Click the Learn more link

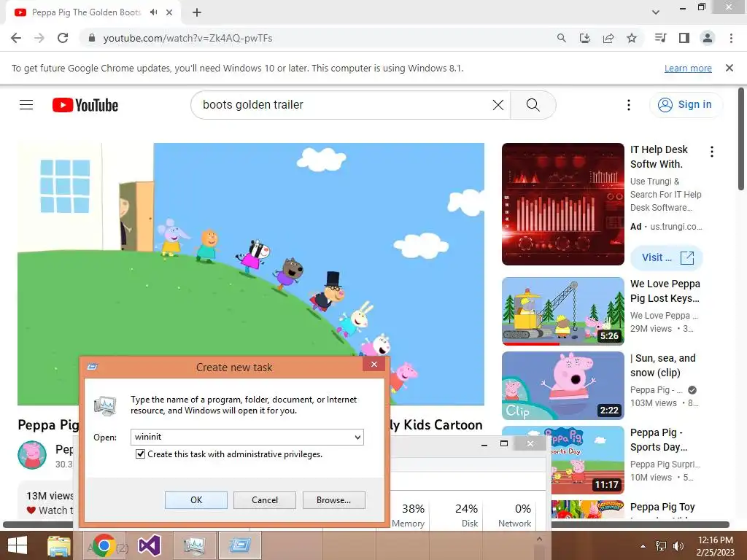[688, 69]
